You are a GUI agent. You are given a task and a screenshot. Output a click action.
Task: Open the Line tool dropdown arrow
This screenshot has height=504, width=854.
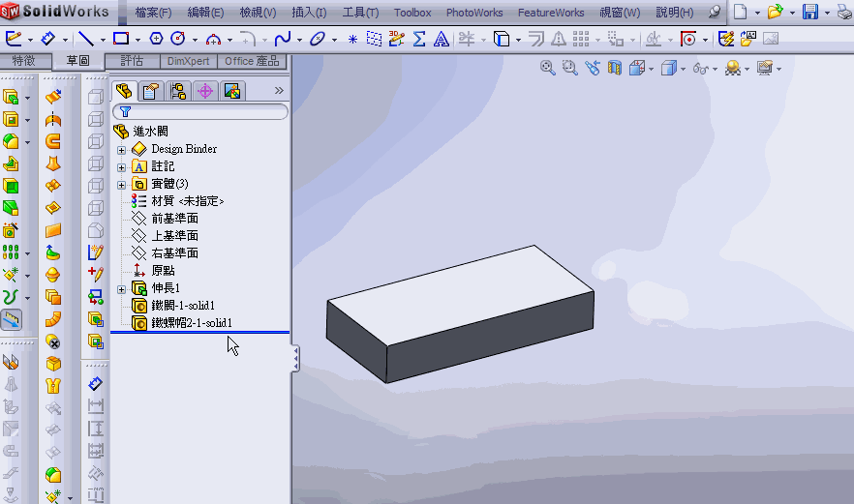tap(102, 40)
